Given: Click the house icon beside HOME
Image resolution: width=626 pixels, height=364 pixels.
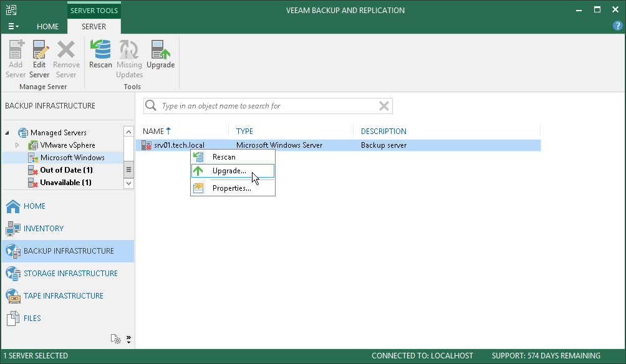Looking at the screenshot, I should pos(12,206).
